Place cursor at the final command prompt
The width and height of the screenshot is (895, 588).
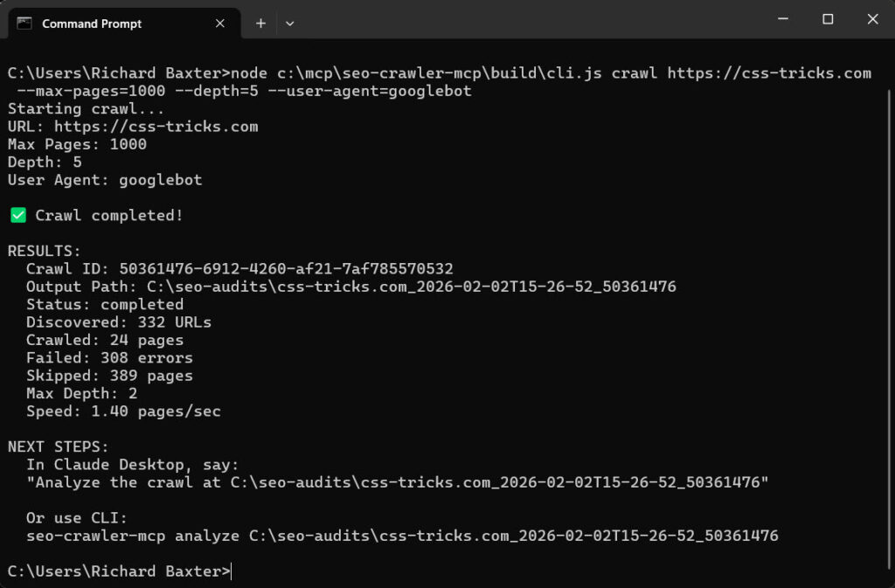[232, 571]
